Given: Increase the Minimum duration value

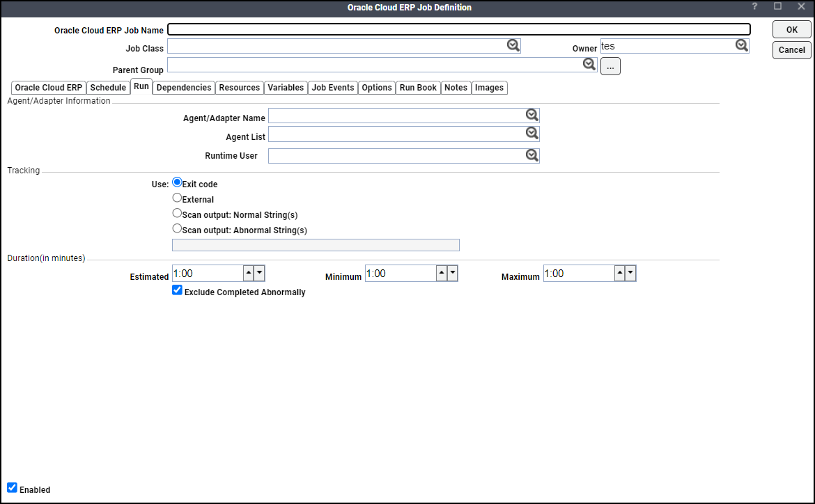Looking at the screenshot, I should click(x=442, y=273).
